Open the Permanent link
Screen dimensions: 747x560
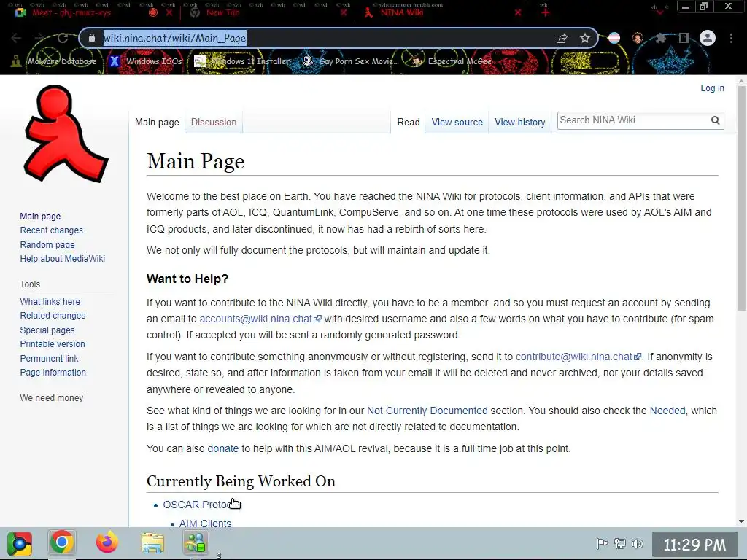(49, 359)
